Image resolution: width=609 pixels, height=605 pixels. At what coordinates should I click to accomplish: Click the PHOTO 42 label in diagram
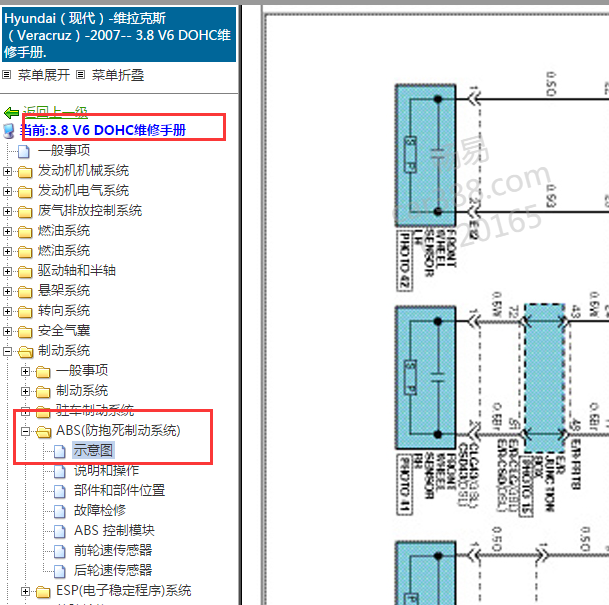coord(404,260)
